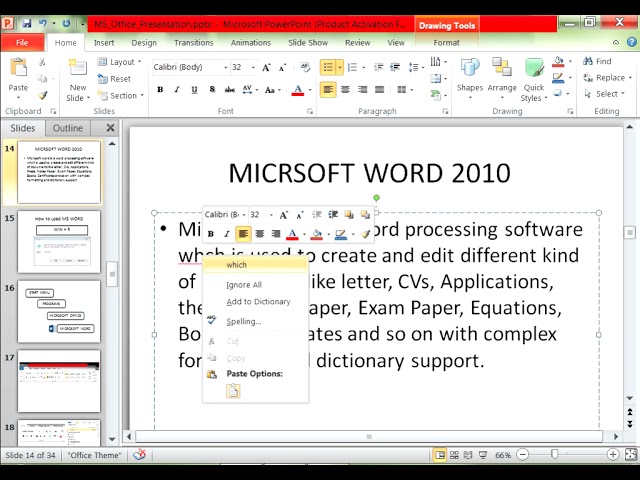
Task: Open the File tab
Action: (x=22, y=42)
